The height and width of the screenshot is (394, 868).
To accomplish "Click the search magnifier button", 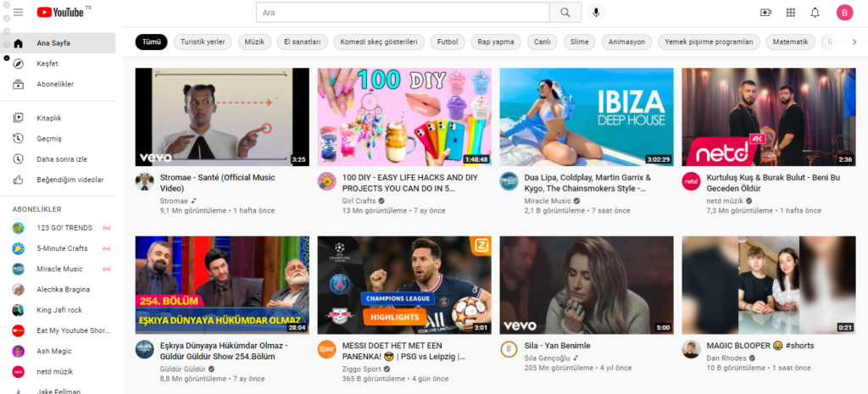I will (565, 12).
